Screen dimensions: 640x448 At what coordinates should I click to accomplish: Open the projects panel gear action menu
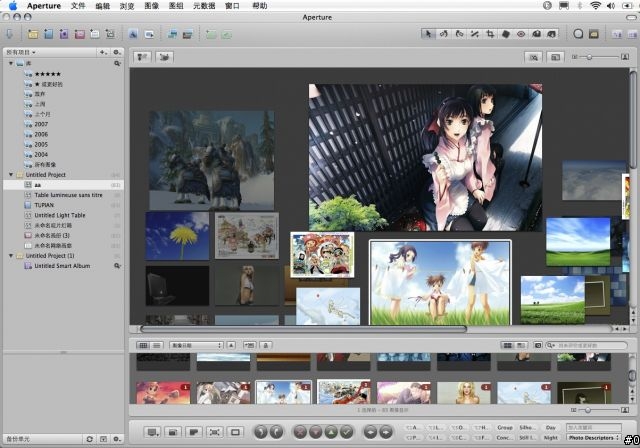pos(117,52)
